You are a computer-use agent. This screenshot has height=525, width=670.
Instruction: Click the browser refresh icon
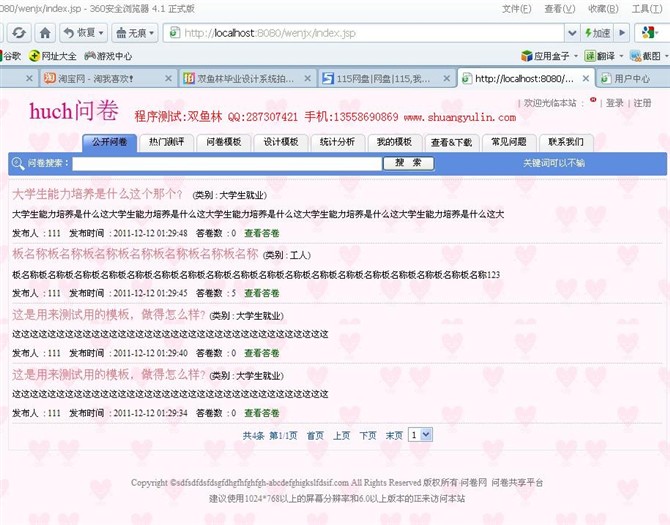point(19,33)
